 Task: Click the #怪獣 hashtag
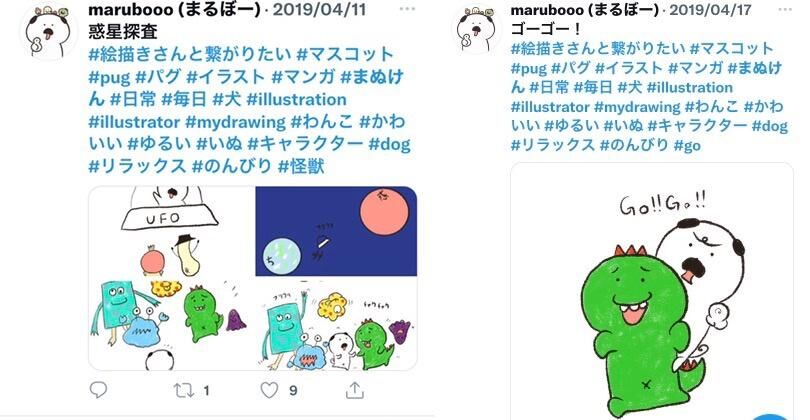301,166
